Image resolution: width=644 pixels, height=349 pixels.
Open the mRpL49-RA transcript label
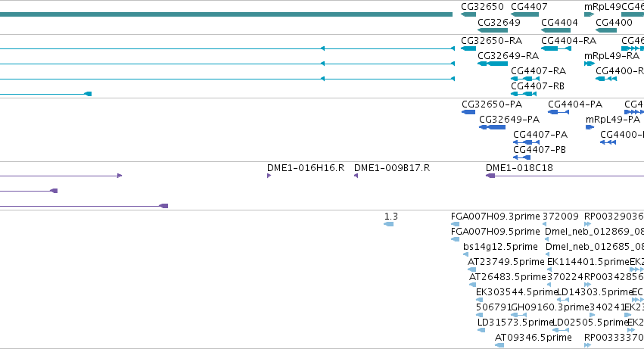[x=611, y=55]
